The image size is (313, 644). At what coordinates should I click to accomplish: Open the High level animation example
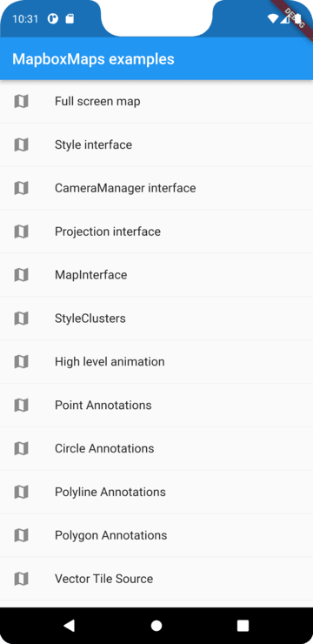tap(156, 362)
